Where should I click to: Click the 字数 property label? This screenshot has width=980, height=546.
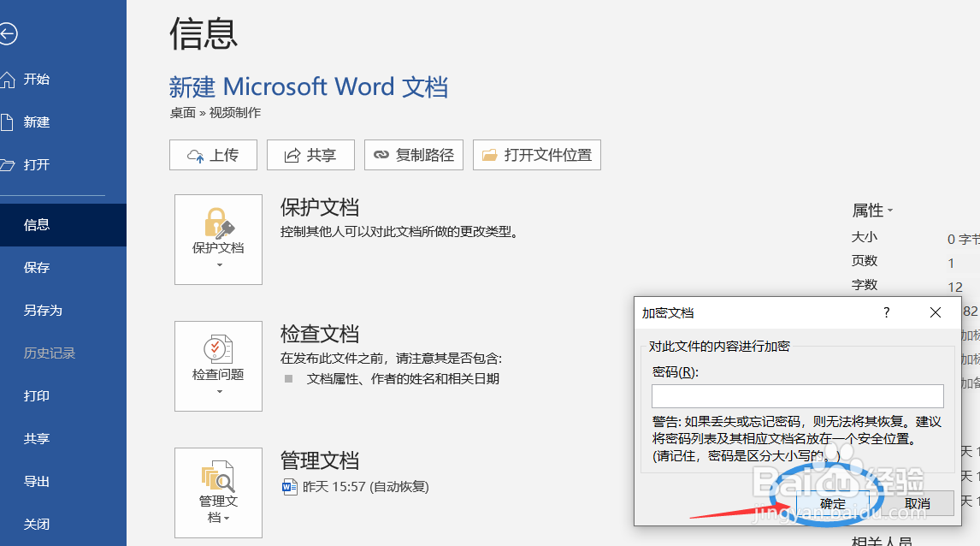[x=865, y=285]
